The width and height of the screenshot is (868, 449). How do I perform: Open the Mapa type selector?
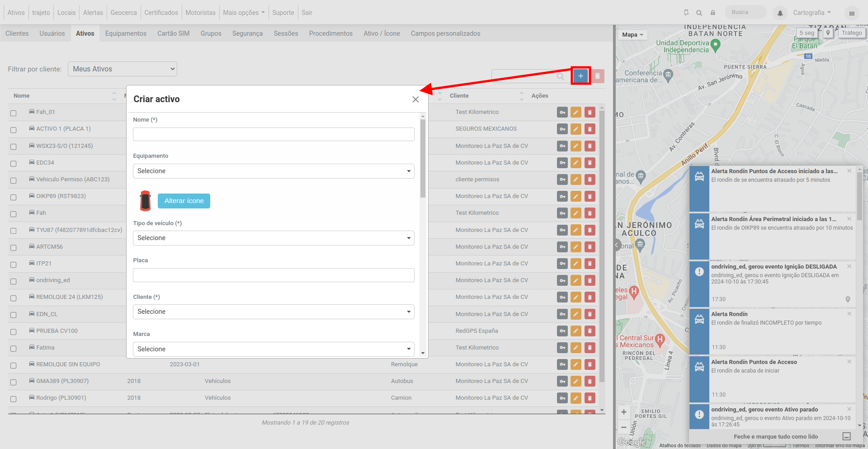tap(632, 35)
